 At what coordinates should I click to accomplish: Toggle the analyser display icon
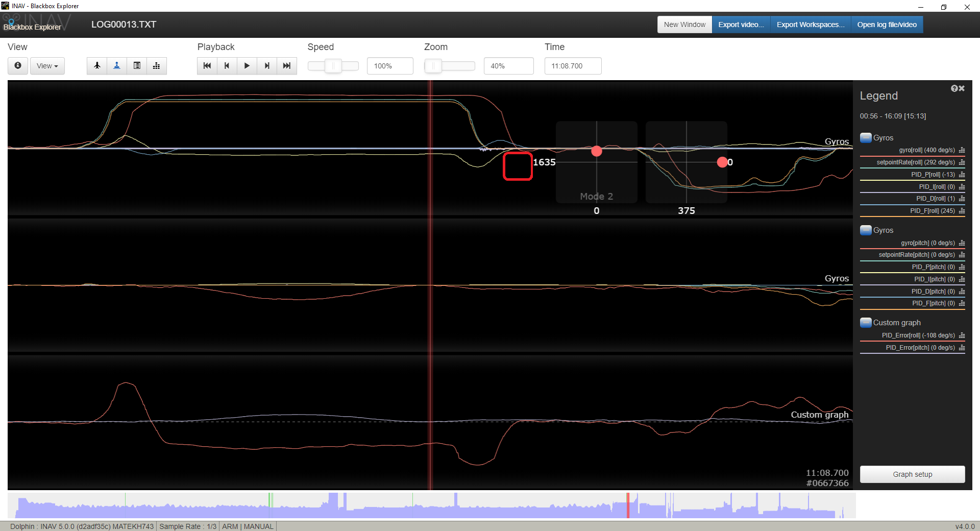pos(157,66)
